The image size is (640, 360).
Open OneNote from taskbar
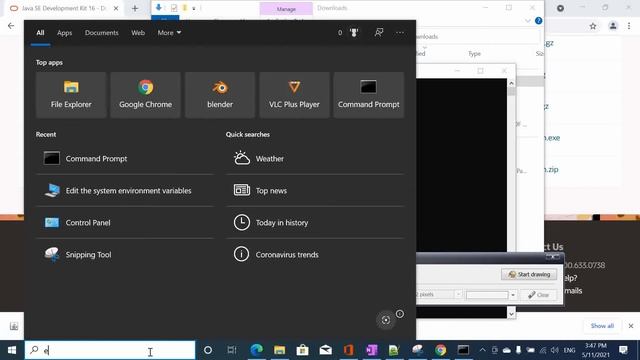(371, 350)
